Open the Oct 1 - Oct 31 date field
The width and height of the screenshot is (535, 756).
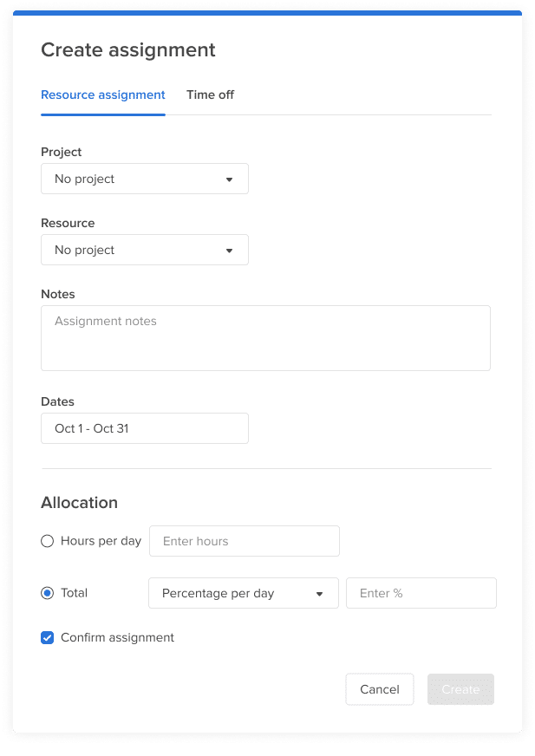click(144, 427)
